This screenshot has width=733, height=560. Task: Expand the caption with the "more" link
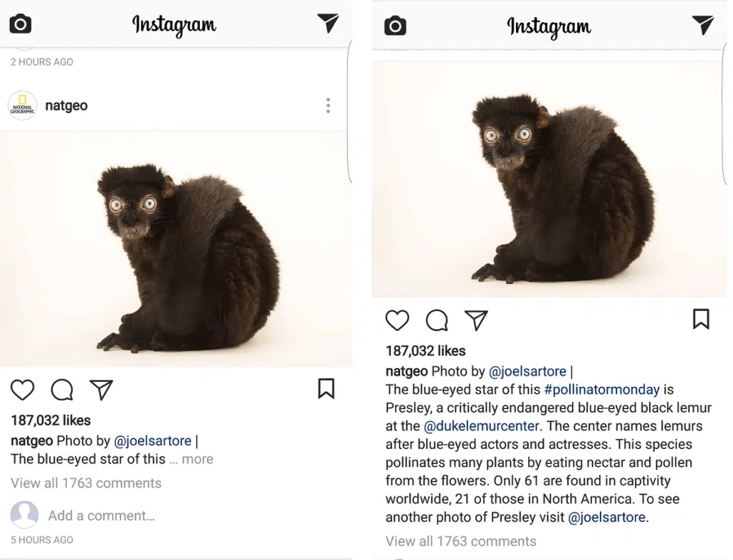click(x=197, y=459)
